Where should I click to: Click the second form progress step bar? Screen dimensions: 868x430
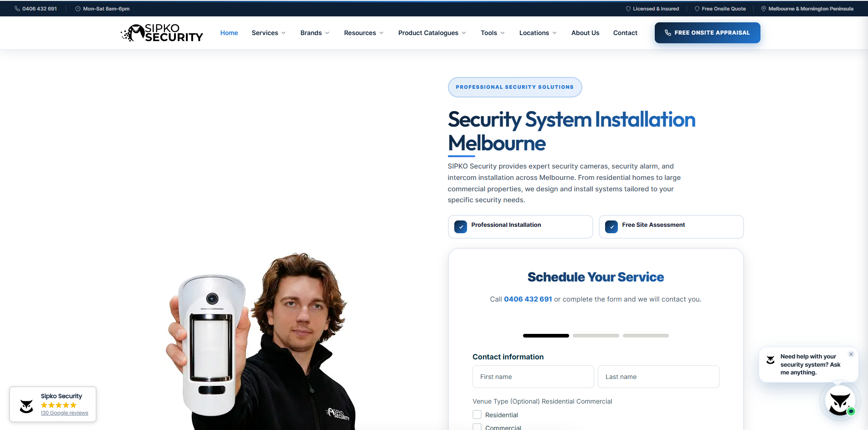point(596,336)
